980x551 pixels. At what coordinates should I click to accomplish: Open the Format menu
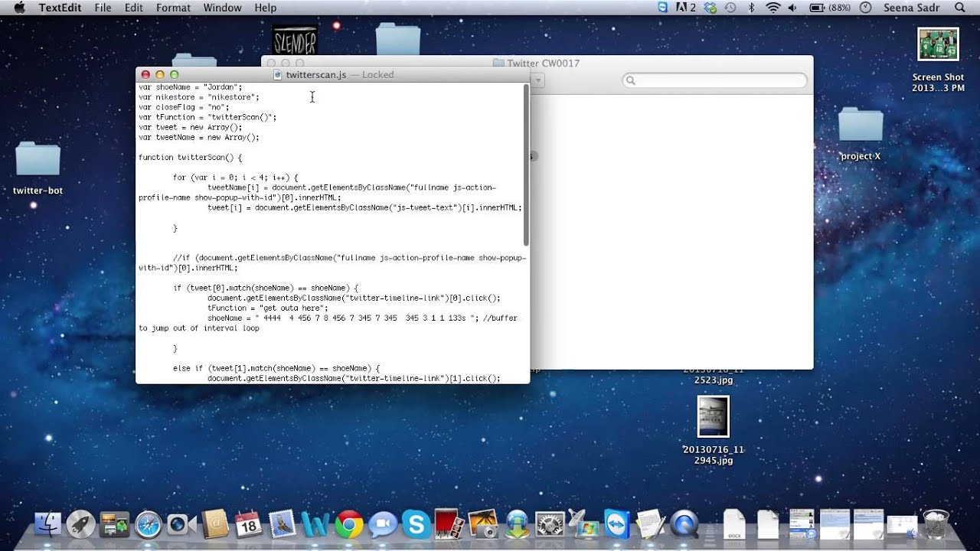(174, 8)
